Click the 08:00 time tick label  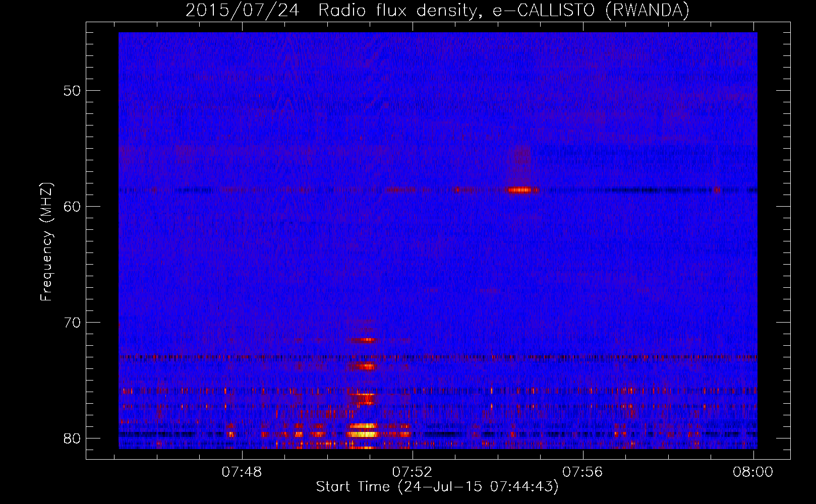[x=753, y=472]
